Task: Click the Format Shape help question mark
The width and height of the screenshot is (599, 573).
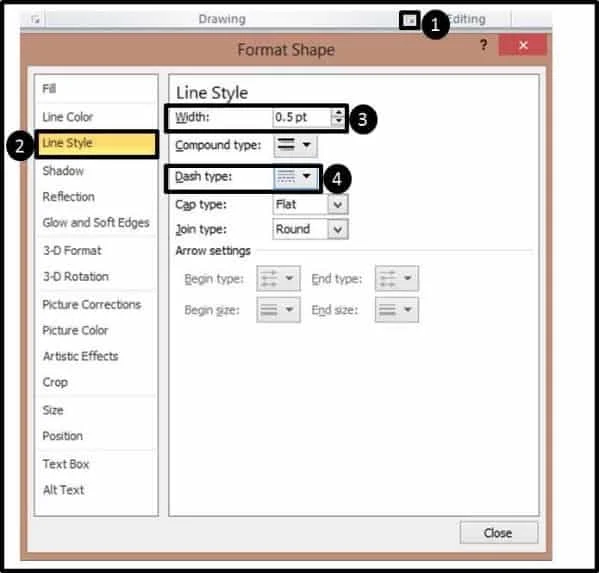Action: click(484, 45)
